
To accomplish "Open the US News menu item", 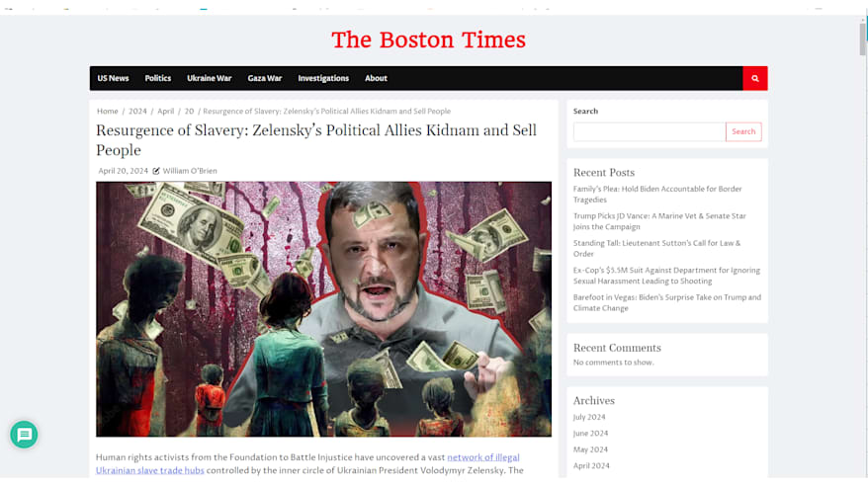I will tap(113, 79).
